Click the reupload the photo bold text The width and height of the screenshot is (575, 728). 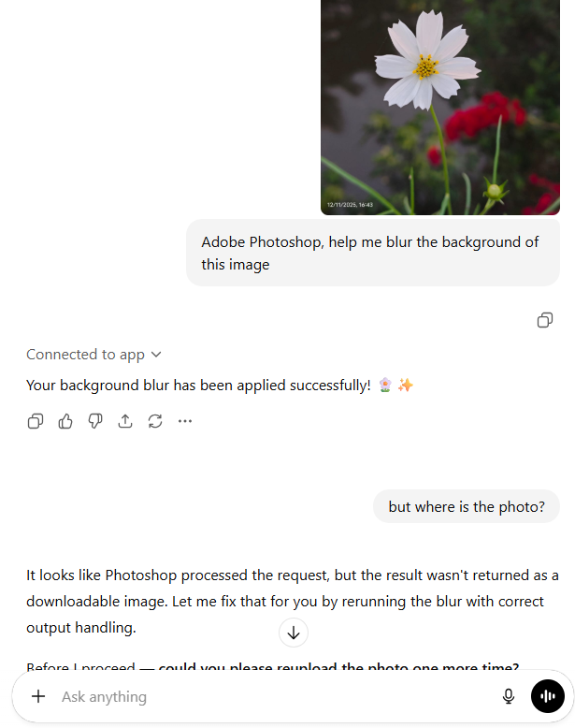click(338, 667)
